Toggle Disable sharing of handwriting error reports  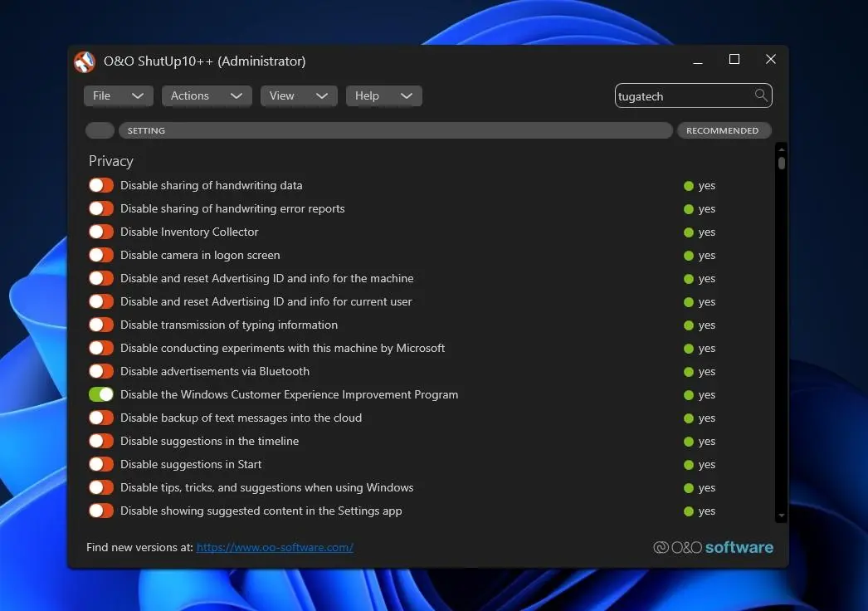(x=100, y=208)
